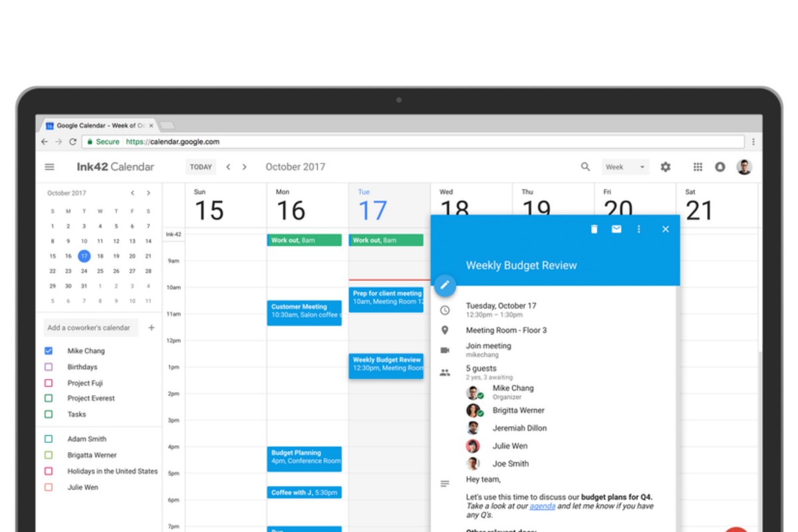Go back in the browser
Viewport: 798px width, 532px height.
(x=45, y=142)
